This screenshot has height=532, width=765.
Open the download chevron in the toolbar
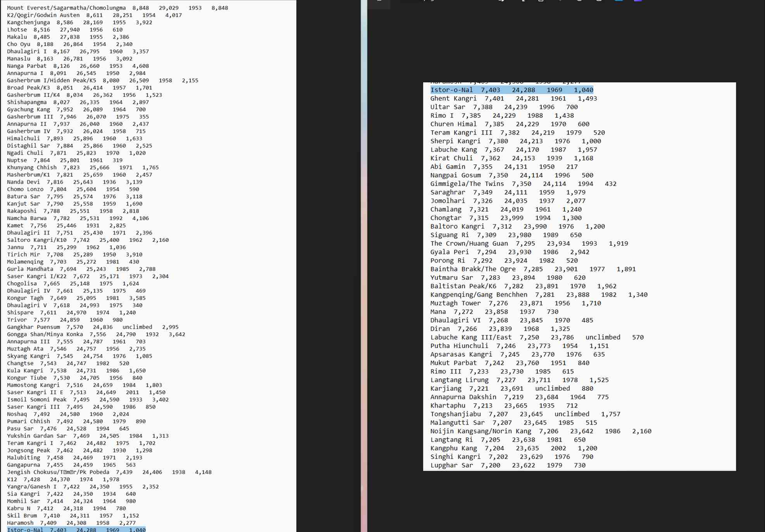click(560, 2)
